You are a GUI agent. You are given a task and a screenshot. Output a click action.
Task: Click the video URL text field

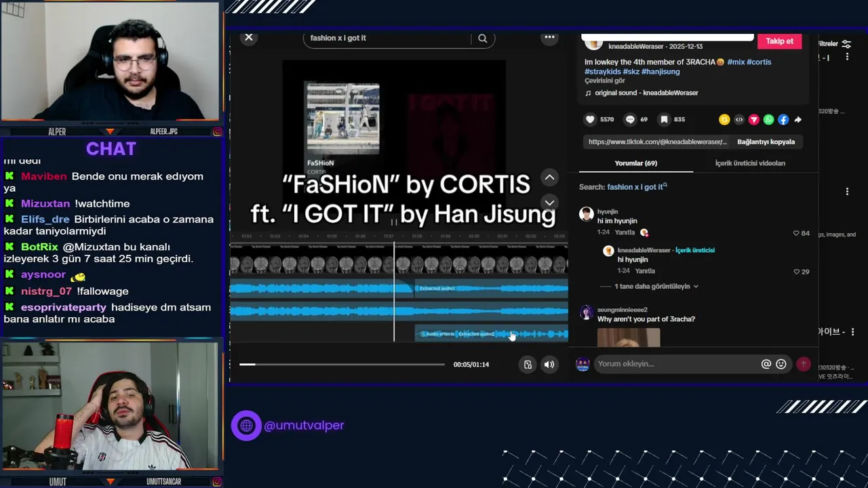657,142
